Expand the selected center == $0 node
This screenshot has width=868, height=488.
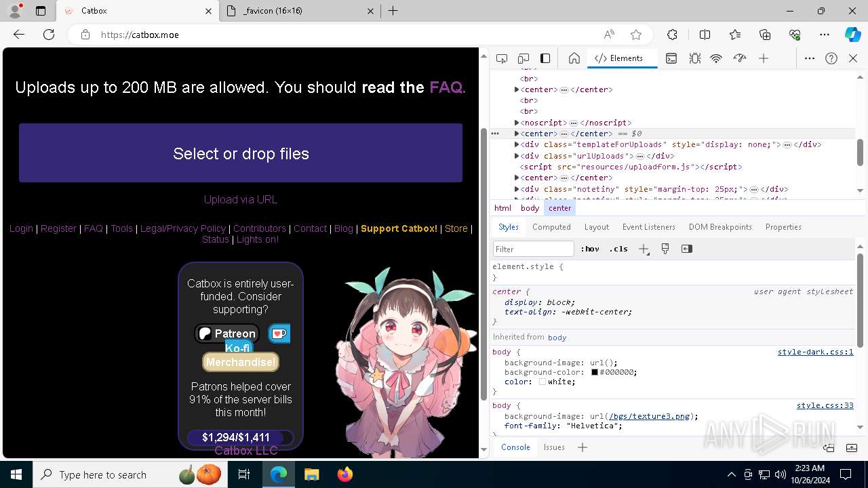click(x=517, y=134)
